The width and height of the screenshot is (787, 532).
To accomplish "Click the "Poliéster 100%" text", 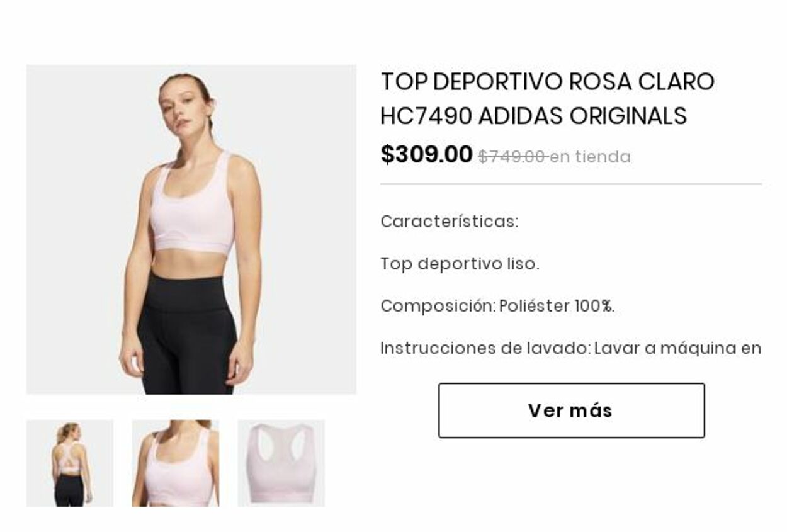I will click(556, 306).
